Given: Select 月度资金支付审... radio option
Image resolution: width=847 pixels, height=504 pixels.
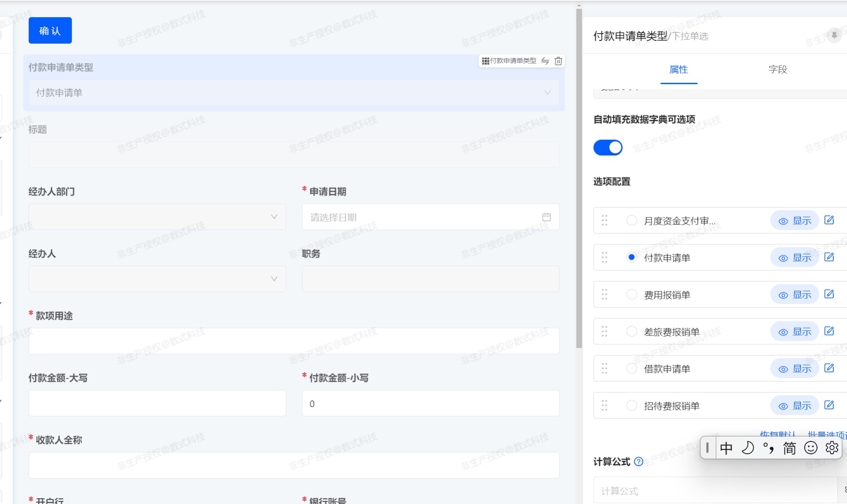Looking at the screenshot, I should 631,220.
